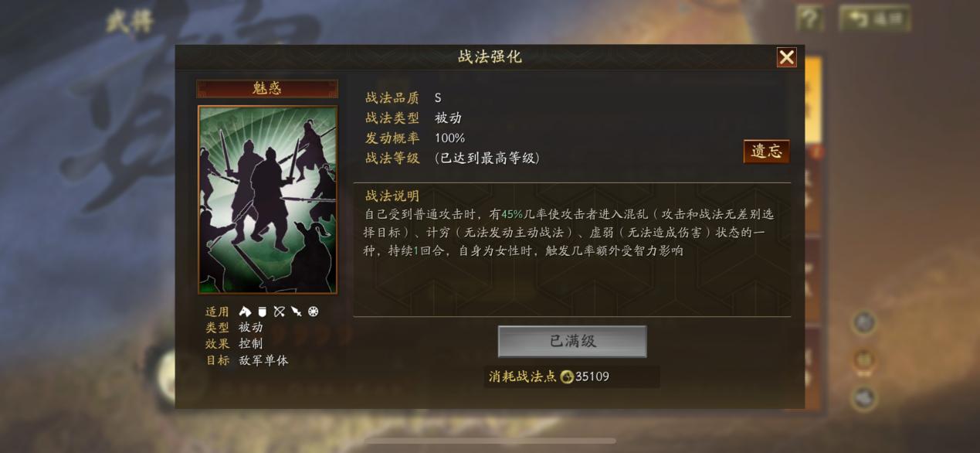980x453 pixels.
Task: Open the question mark help icon
Action: click(x=809, y=19)
